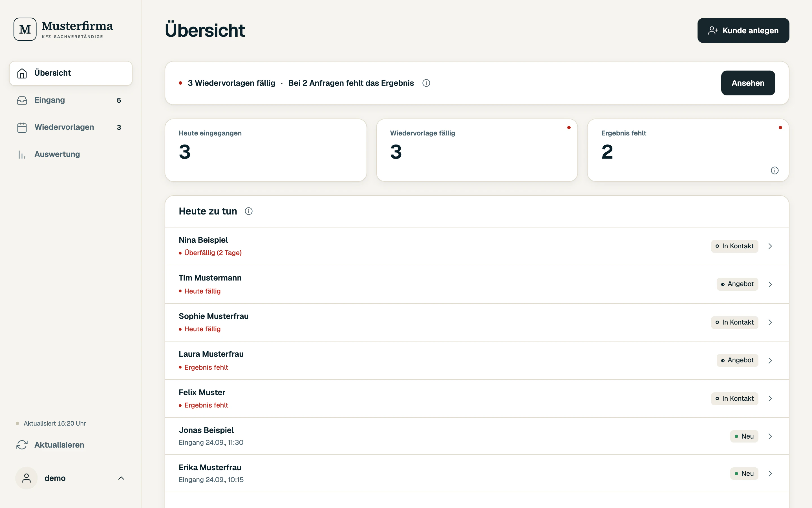Go to the Übersicht navigation item
Viewport: 812px width, 508px height.
[71, 73]
